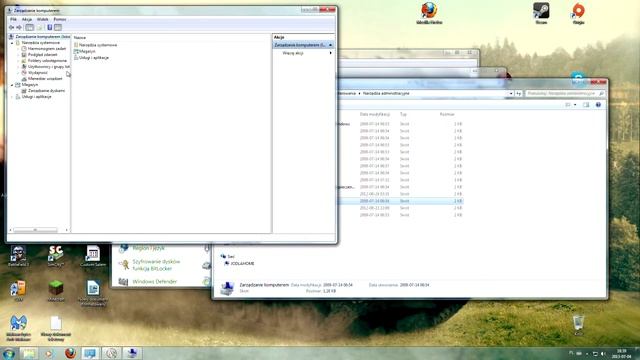Select JODLAHOME under Sieć in Explorer

tap(240, 264)
